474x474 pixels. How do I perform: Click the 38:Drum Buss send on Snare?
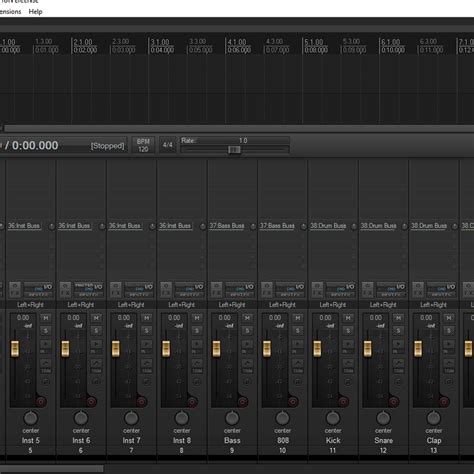[x=378, y=226]
